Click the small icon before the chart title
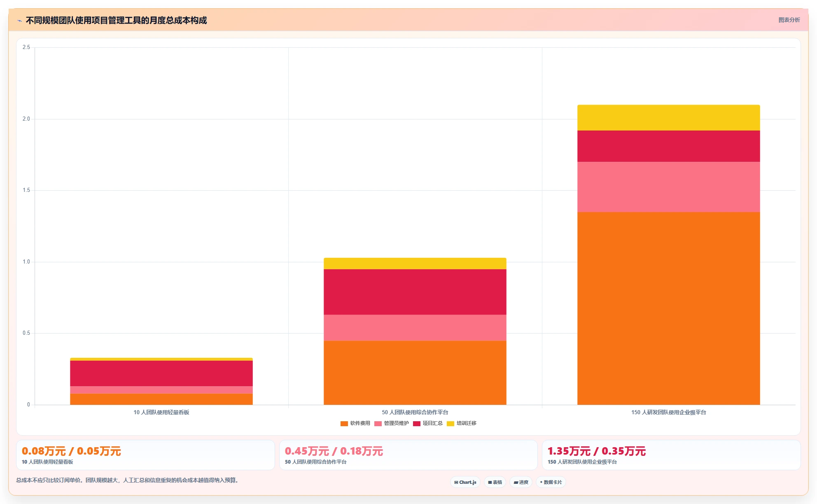 (x=19, y=21)
